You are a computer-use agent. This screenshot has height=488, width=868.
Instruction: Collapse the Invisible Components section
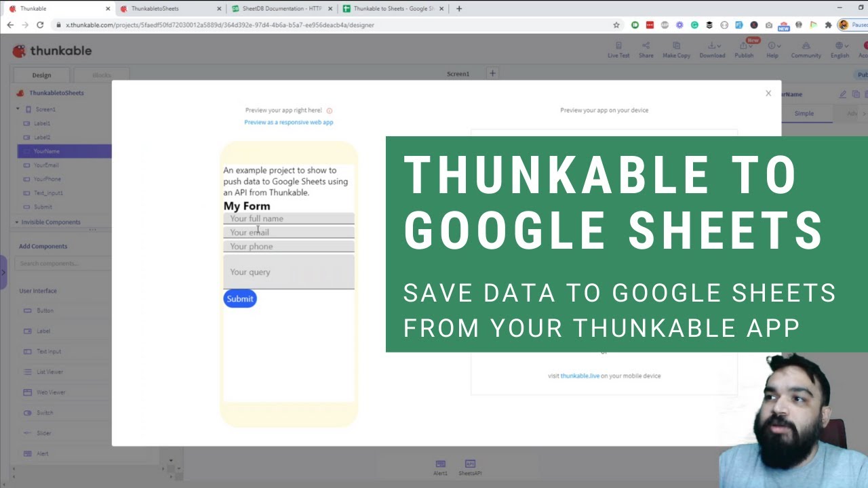click(17, 222)
